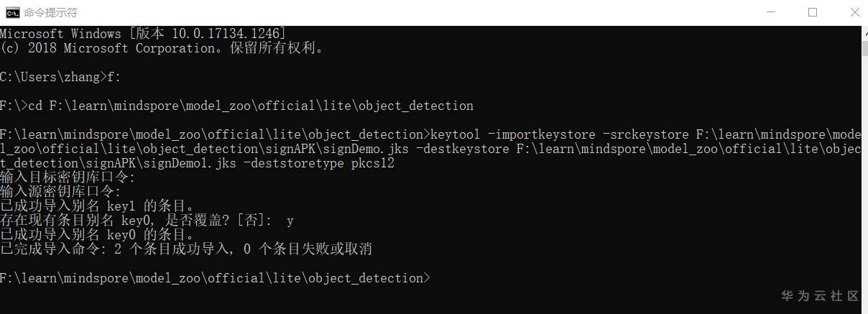
Task: Click the C:\Users\zhang>f: command line
Action: pos(56,77)
